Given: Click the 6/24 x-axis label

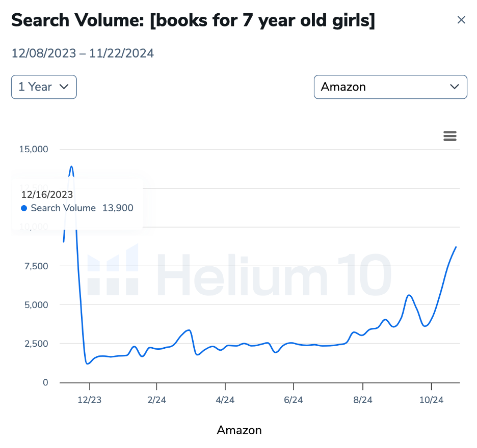Looking at the screenshot, I should 293,400.
